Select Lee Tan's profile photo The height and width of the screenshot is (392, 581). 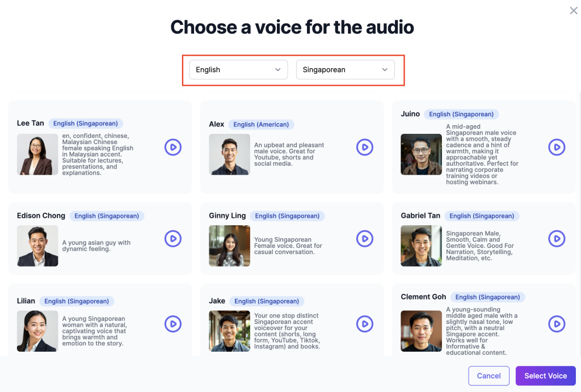(x=37, y=154)
